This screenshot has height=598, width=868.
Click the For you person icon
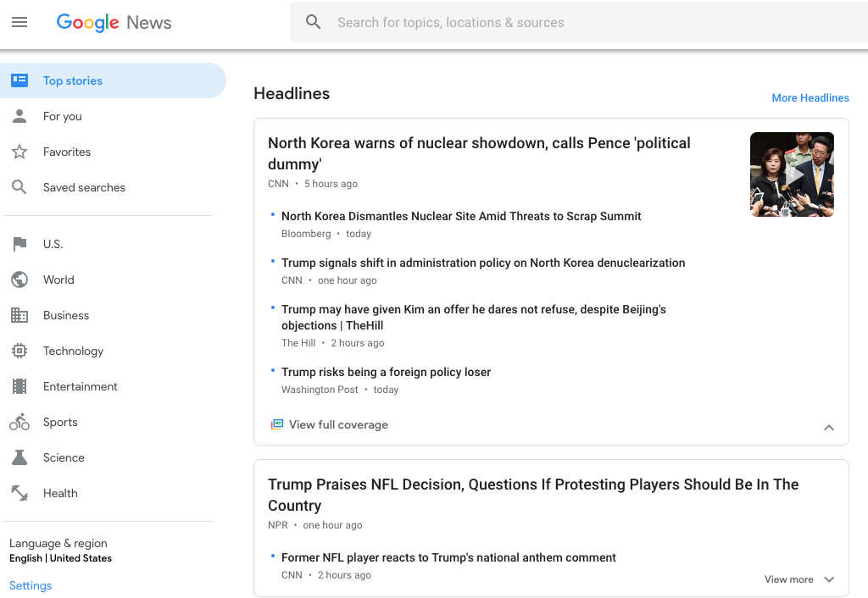coord(19,116)
